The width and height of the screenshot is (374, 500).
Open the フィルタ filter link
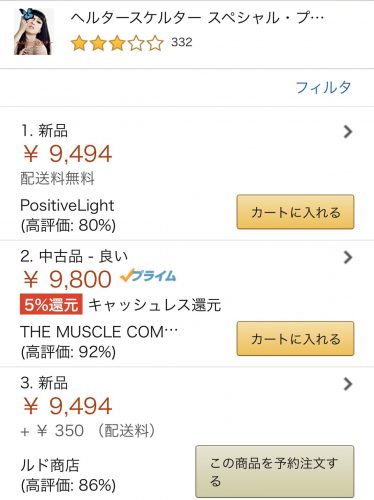click(x=323, y=87)
